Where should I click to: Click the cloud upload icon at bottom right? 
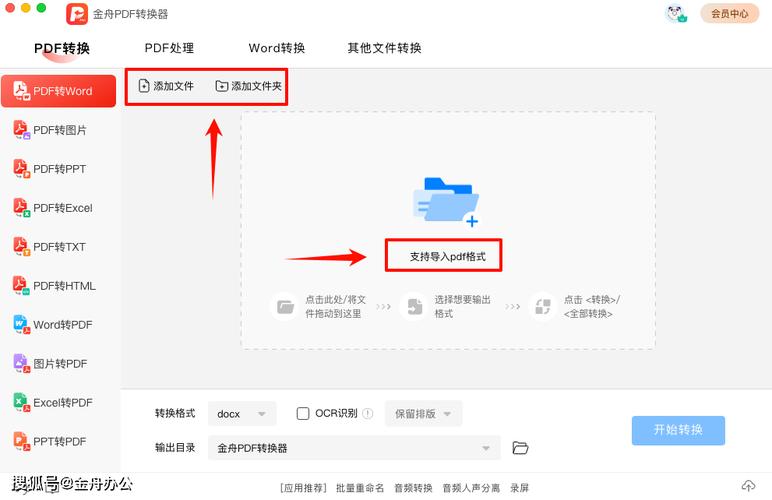748,486
